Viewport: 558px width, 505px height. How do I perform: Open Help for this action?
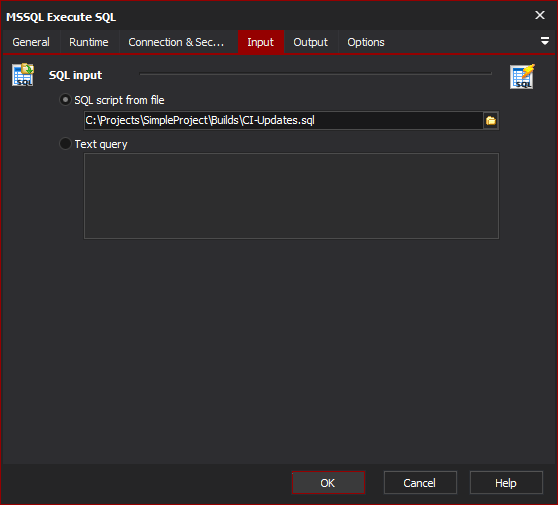pyautogui.click(x=506, y=483)
